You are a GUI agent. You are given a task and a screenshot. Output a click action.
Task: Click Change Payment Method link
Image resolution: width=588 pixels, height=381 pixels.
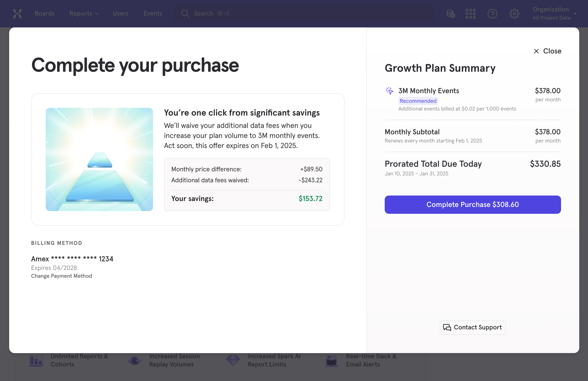click(61, 276)
